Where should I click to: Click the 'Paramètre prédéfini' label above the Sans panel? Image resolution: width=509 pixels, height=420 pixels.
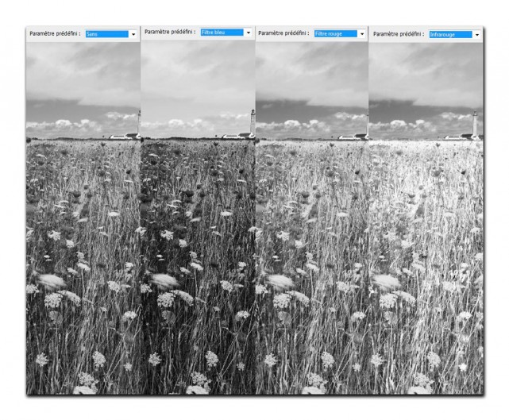[x=55, y=33]
